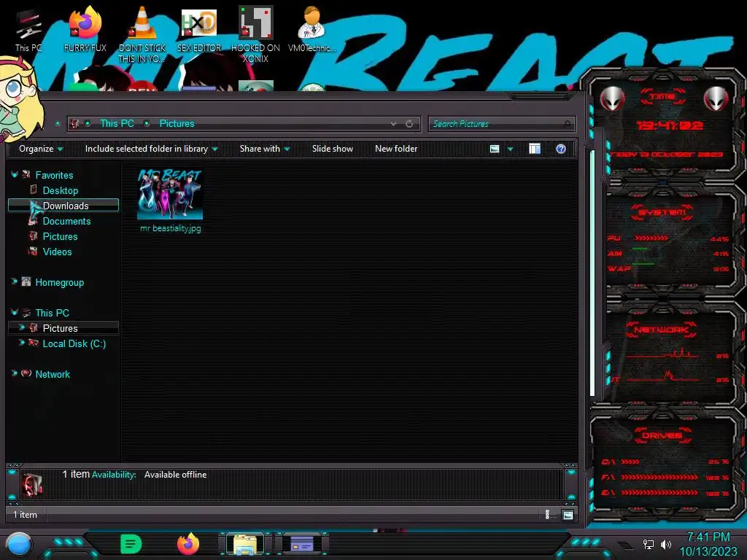747x560 pixels.
Task: Collapse the This PC tree node
Action: (x=15, y=312)
